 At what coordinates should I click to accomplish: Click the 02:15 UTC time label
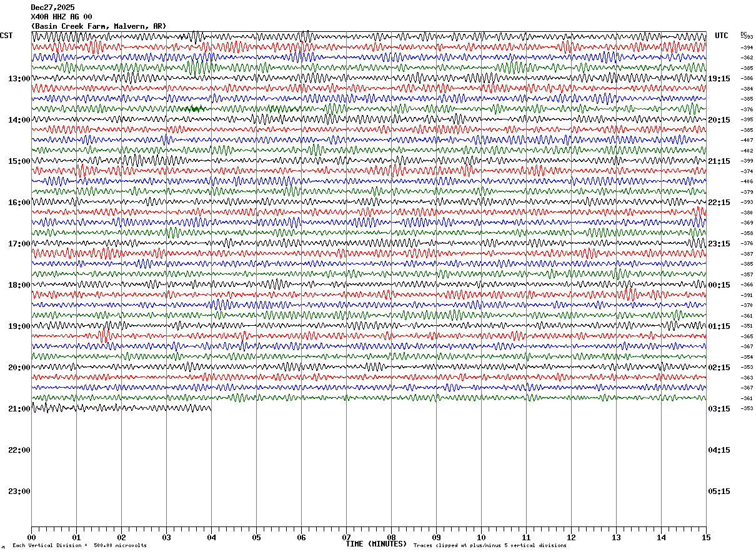[719, 367]
